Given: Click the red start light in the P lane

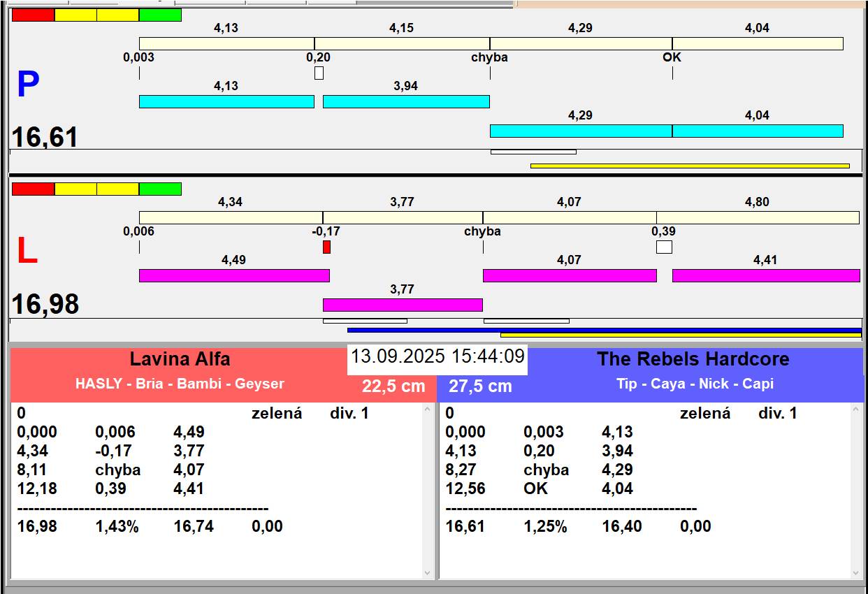Looking at the screenshot, I should click(x=34, y=15).
